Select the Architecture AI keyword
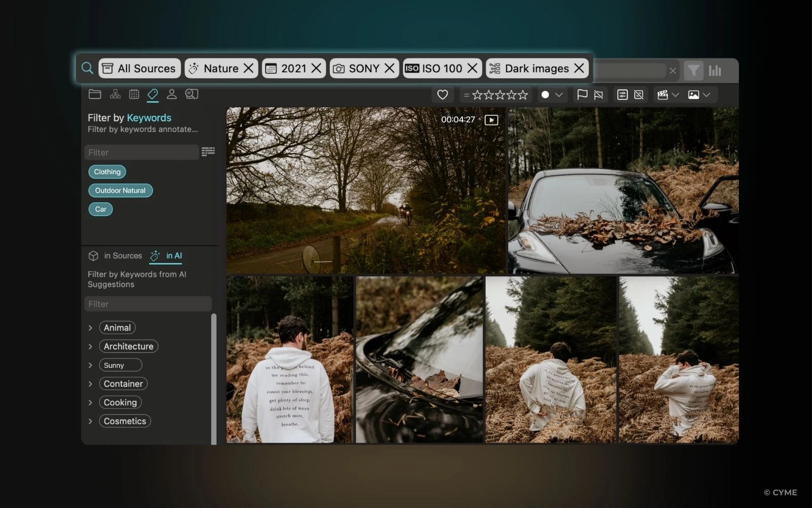Viewport: 812px width, 508px height. (128, 346)
